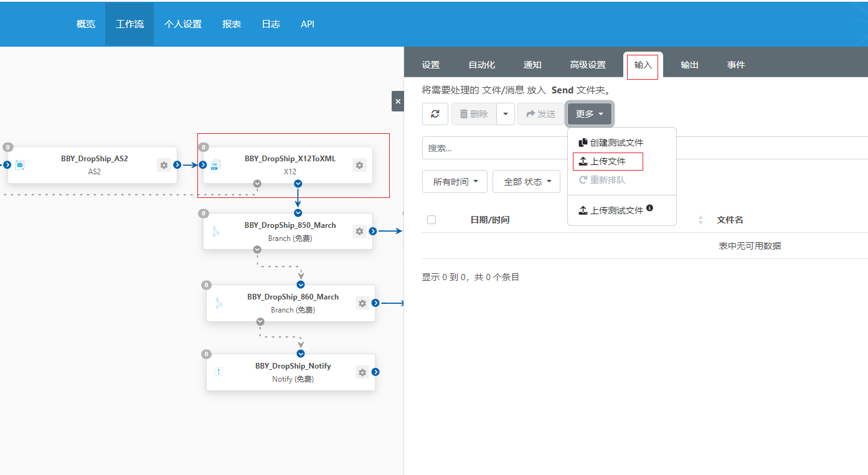Sort by the 日期/时间 column header
This screenshot has width=868, height=475.
(x=490, y=220)
